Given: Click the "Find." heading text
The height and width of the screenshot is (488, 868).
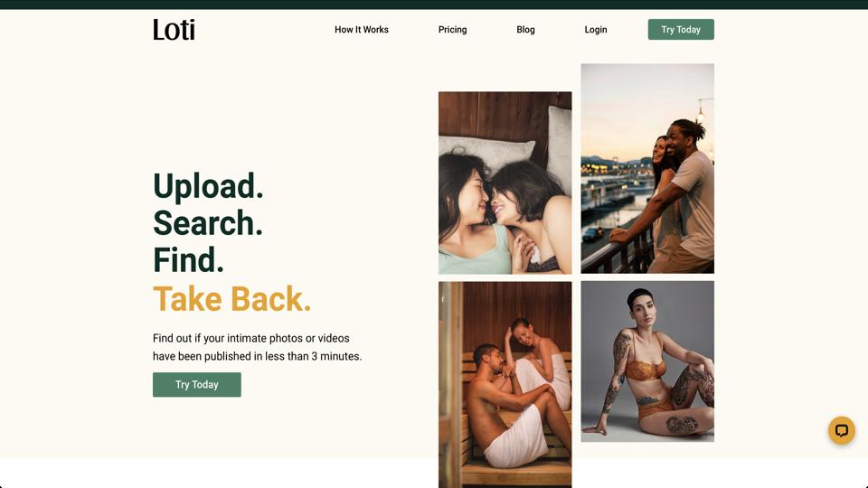Looking at the screenshot, I should tap(188, 260).
